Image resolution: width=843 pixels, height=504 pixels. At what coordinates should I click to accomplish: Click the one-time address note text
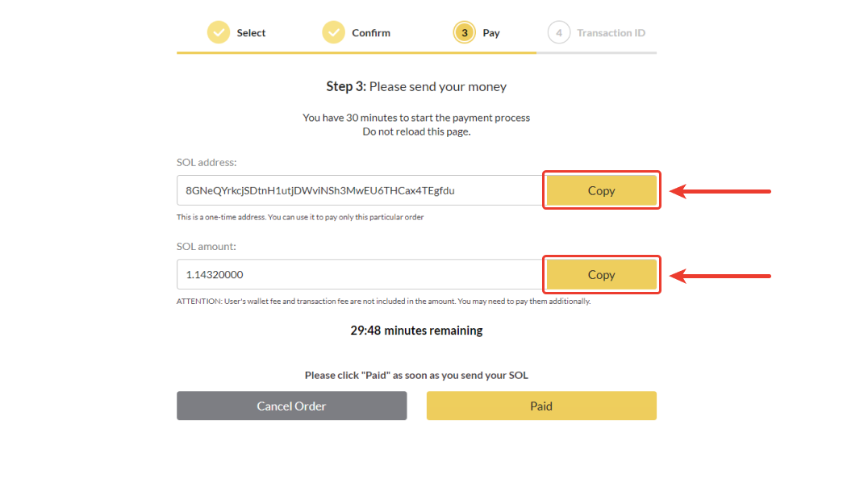pyautogui.click(x=300, y=217)
